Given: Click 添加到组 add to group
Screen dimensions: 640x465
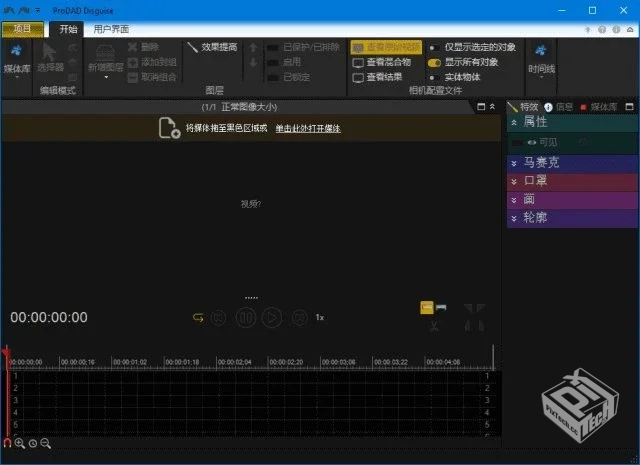Looking at the screenshot, I should pyautogui.click(x=152, y=62).
